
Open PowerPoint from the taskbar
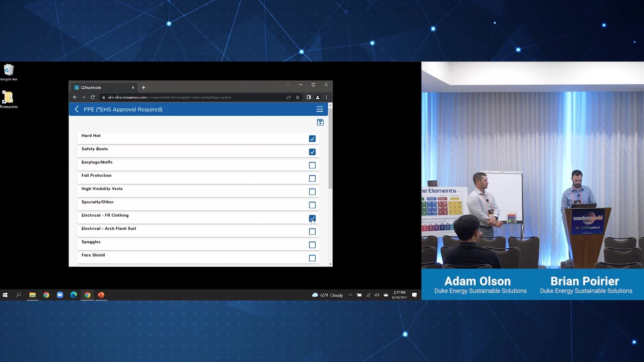click(101, 295)
